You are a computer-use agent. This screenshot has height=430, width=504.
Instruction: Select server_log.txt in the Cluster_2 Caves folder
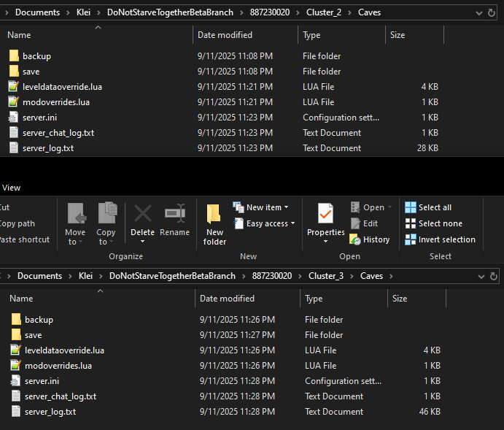point(48,148)
